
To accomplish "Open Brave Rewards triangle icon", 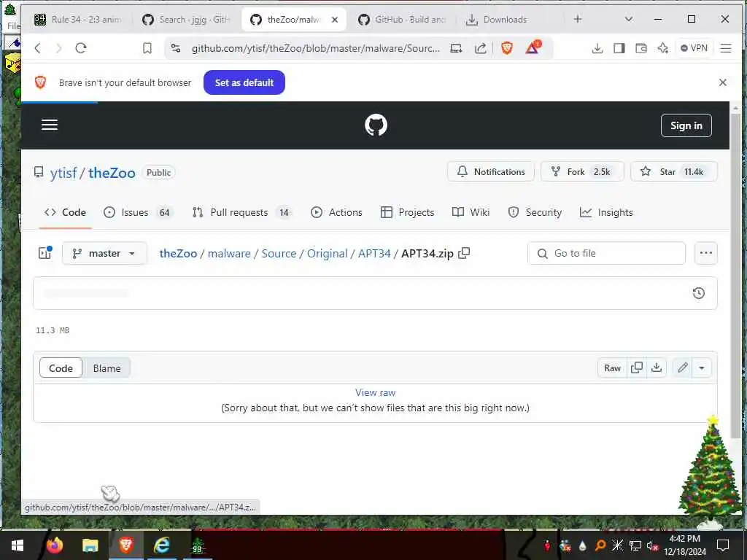I will pos(533,47).
